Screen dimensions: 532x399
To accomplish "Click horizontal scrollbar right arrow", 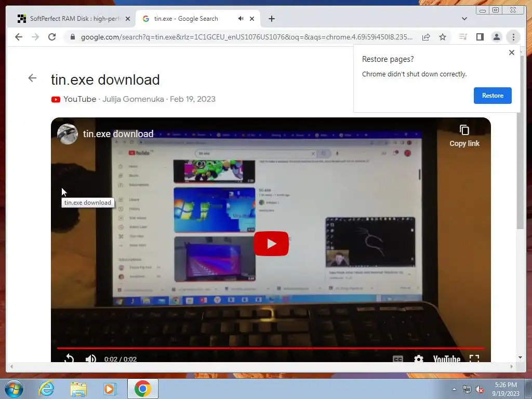I will coord(512,366).
